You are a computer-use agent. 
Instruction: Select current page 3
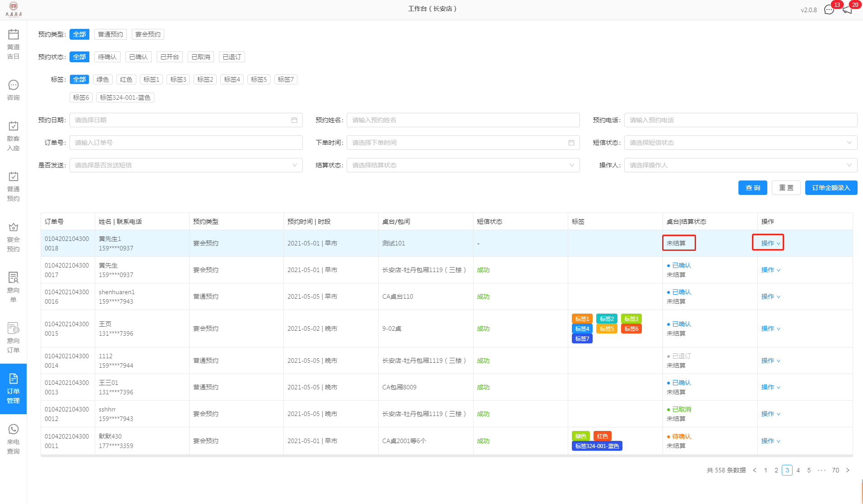click(787, 470)
